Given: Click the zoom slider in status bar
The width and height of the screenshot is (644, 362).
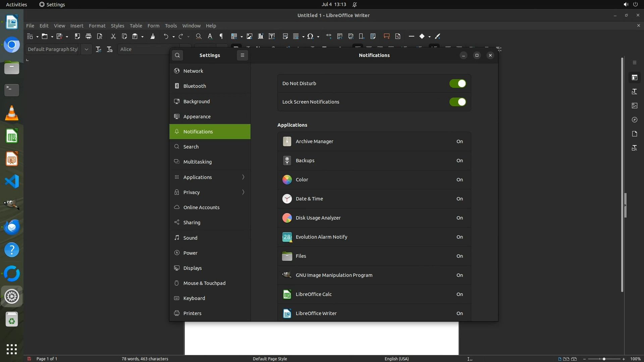Looking at the screenshot, I should pos(604,359).
